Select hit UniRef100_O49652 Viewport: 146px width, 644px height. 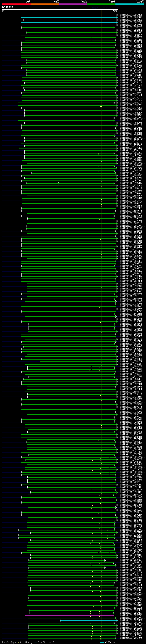pos(131,600)
